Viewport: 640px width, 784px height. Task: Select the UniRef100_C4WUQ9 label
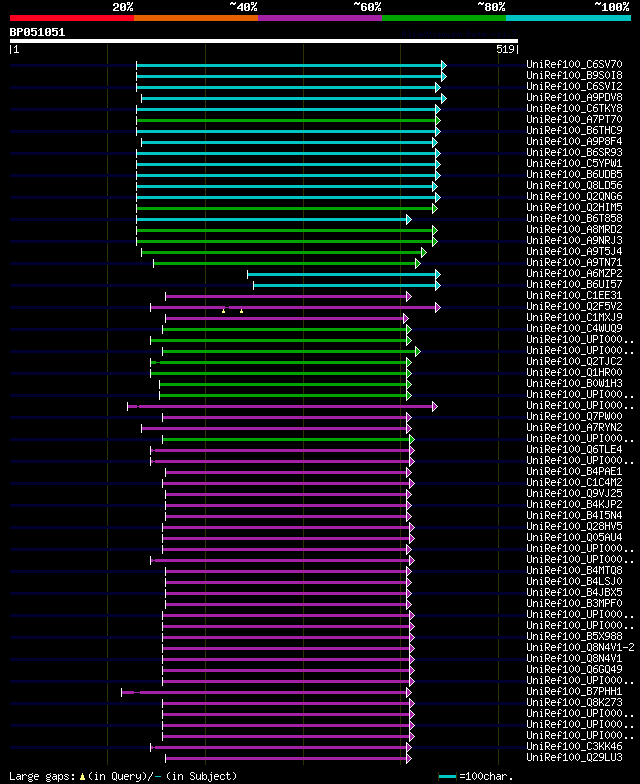574,328
